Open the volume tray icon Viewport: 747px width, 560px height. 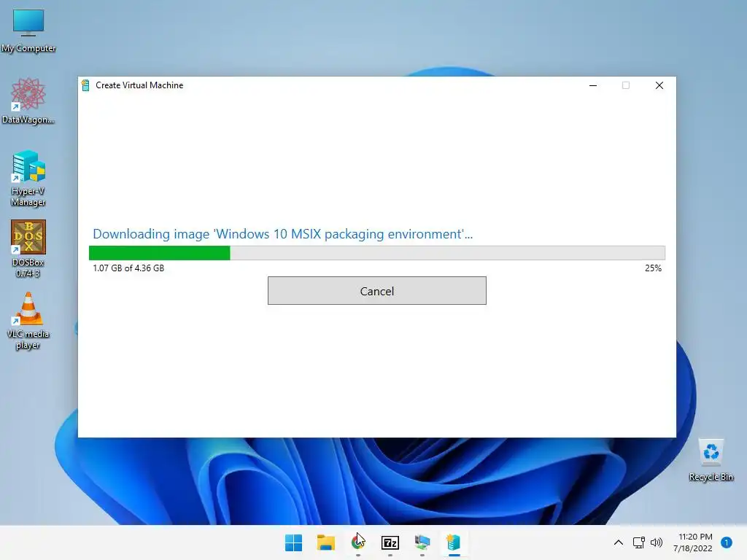coord(657,542)
